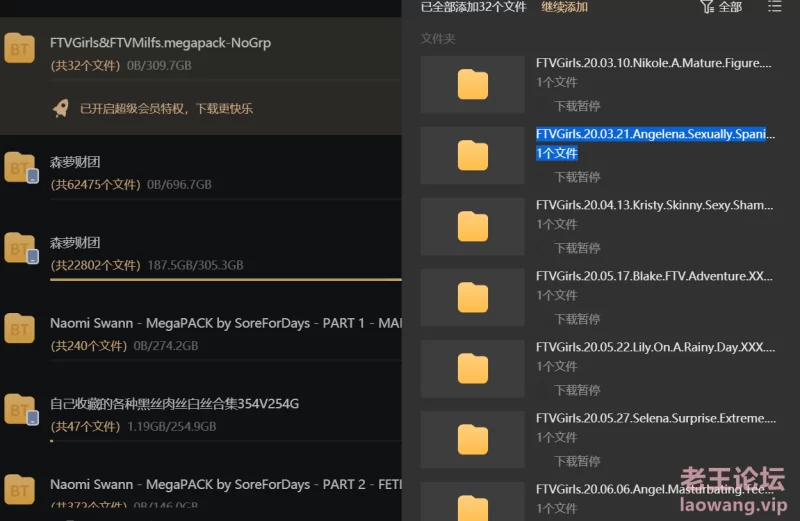Select FTVGirls&FTVMilfs.megapack-NoGrp task title

coord(160,43)
